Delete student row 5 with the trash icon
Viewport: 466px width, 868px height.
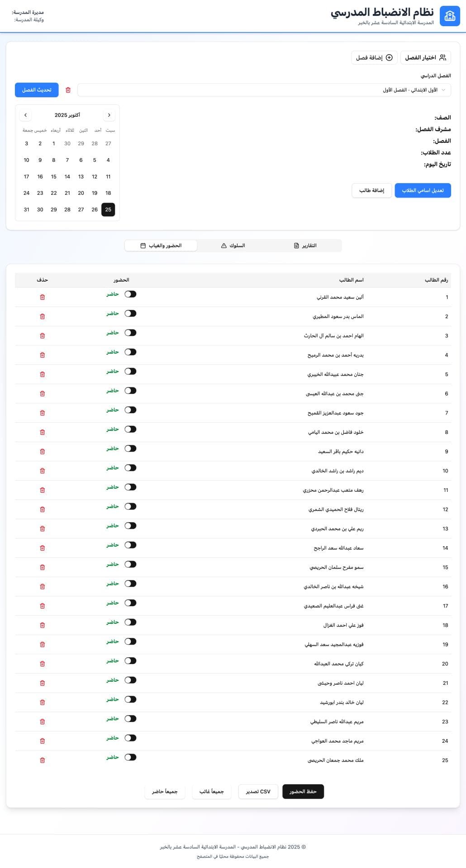(x=43, y=374)
